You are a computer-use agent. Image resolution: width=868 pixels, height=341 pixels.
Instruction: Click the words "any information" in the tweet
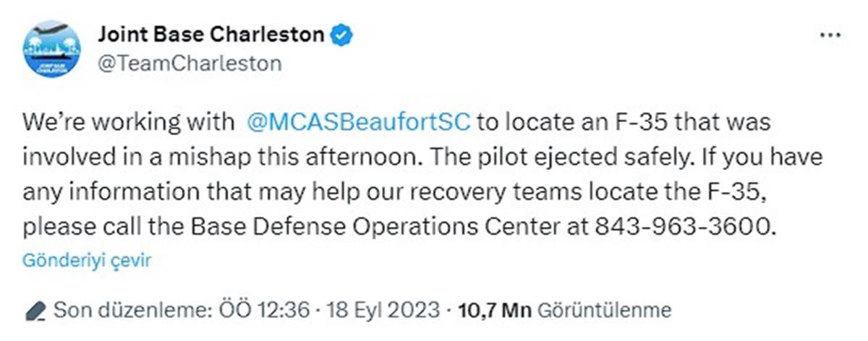(x=97, y=192)
